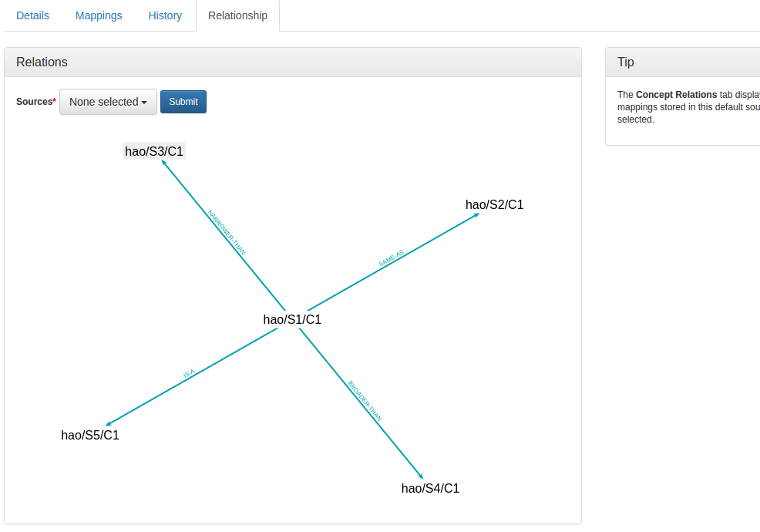
Task: Open the Details tab
Action: [x=32, y=15]
